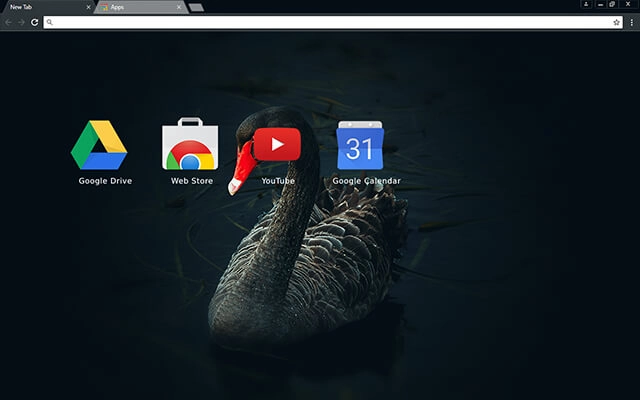This screenshot has width=640, height=400.
Task: Click the user profile icon in title bar
Action: [x=586, y=4]
